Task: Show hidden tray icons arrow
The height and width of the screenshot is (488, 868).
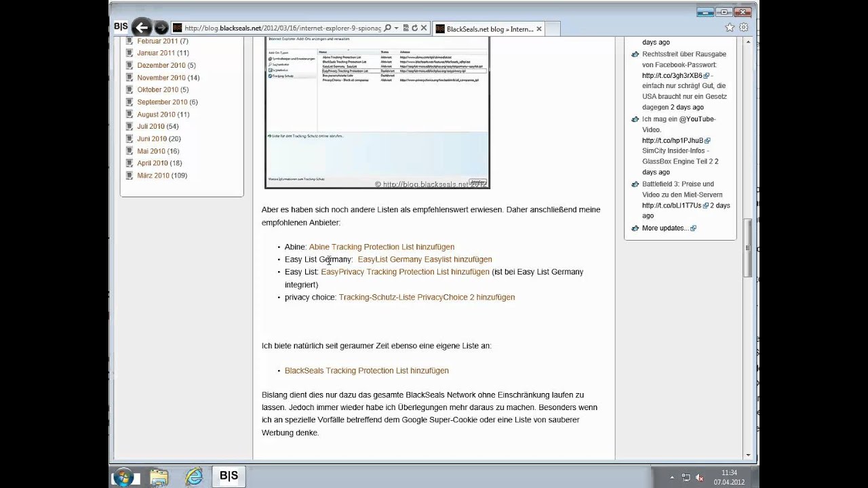Action: click(x=672, y=477)
